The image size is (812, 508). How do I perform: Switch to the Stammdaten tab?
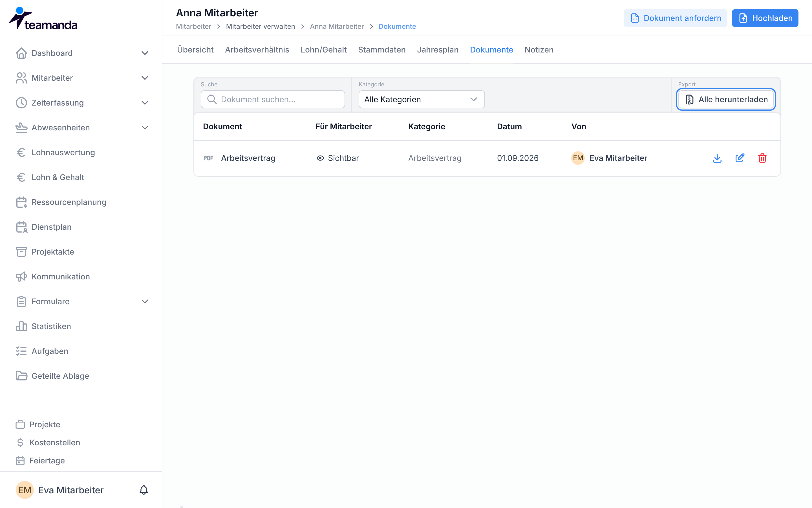[x=382, y=50]
